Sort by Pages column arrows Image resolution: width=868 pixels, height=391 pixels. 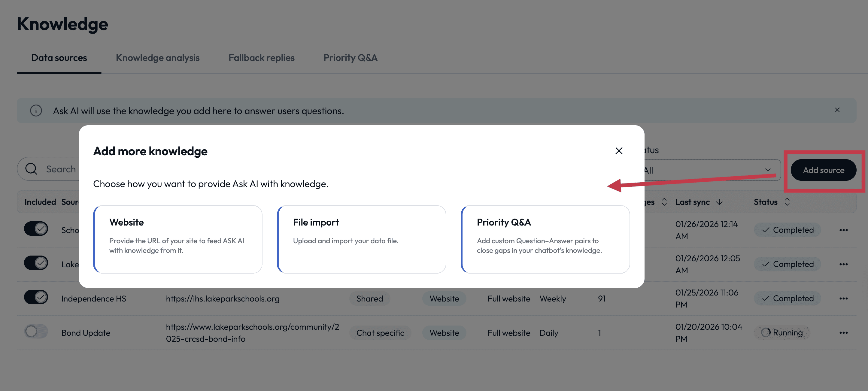664,202
